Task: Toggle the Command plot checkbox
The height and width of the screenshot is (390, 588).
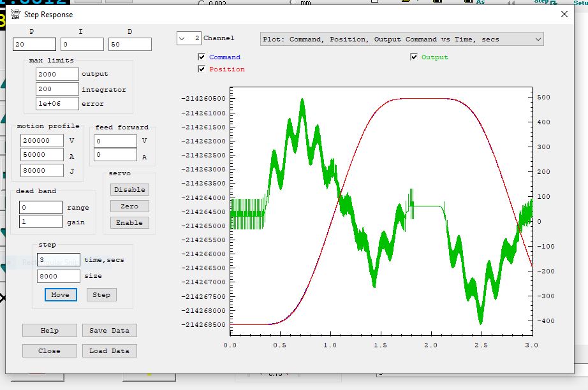Action: coord(202,57)
